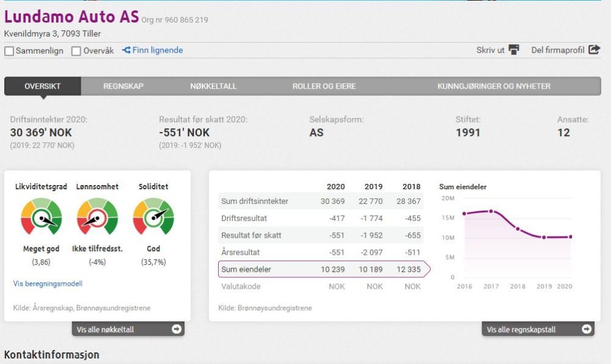Select the Årsresultat table row
The width and height of the screenshot is (611, 364).
321,252
